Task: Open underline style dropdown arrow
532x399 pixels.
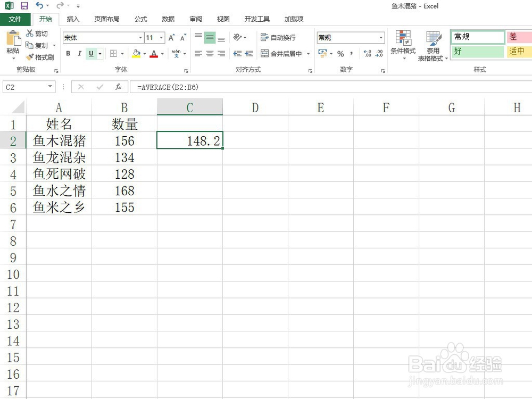Action: click(x=100, y=54)
